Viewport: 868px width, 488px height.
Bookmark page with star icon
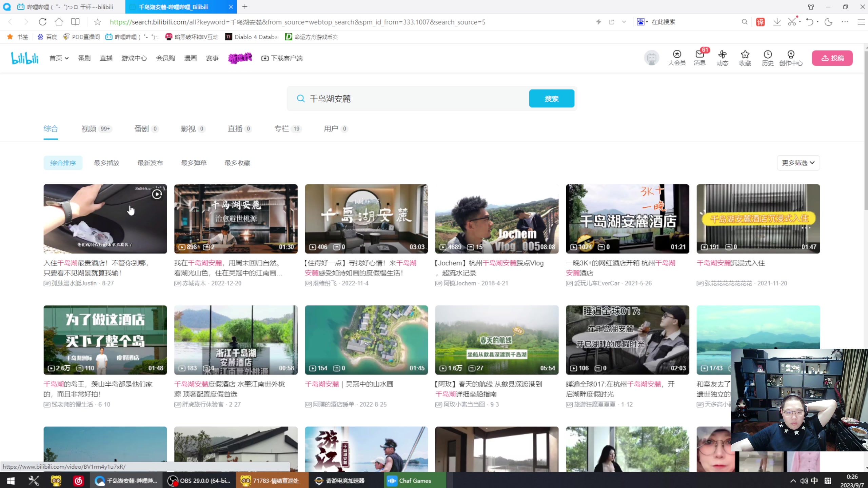tap(97, 22)
